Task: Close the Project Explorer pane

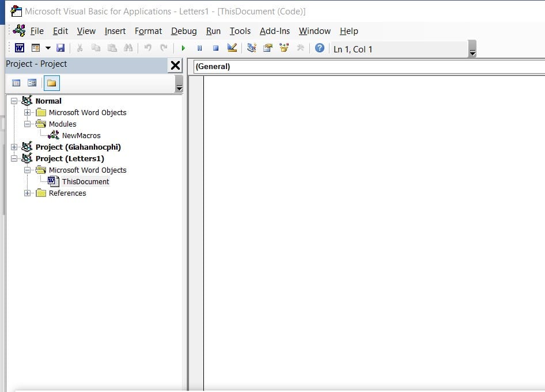Action: (175, 65)
